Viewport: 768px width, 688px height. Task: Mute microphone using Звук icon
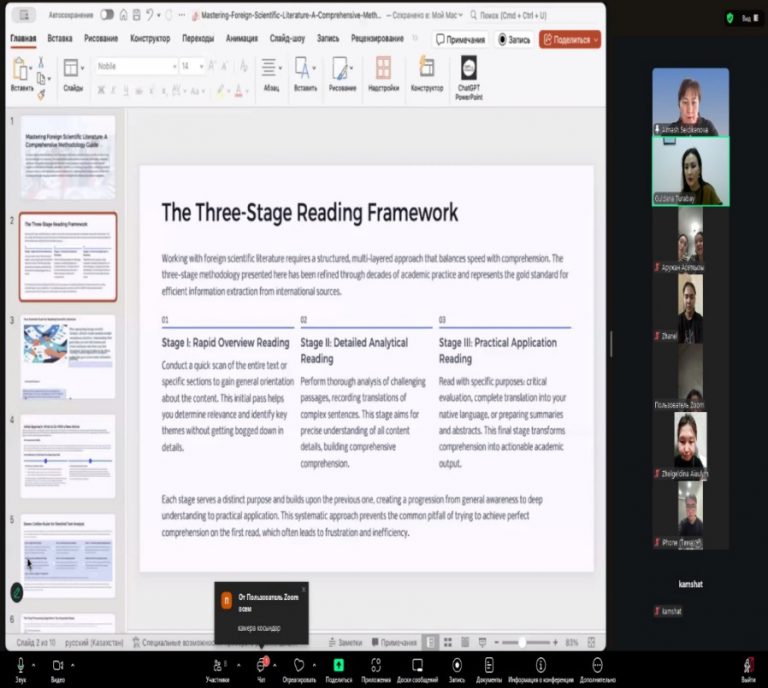pos(20,665)
